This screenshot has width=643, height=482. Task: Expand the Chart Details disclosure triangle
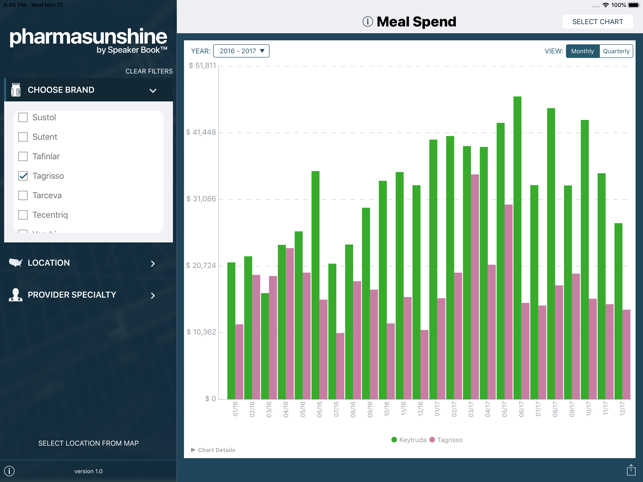tap(193, 450)
